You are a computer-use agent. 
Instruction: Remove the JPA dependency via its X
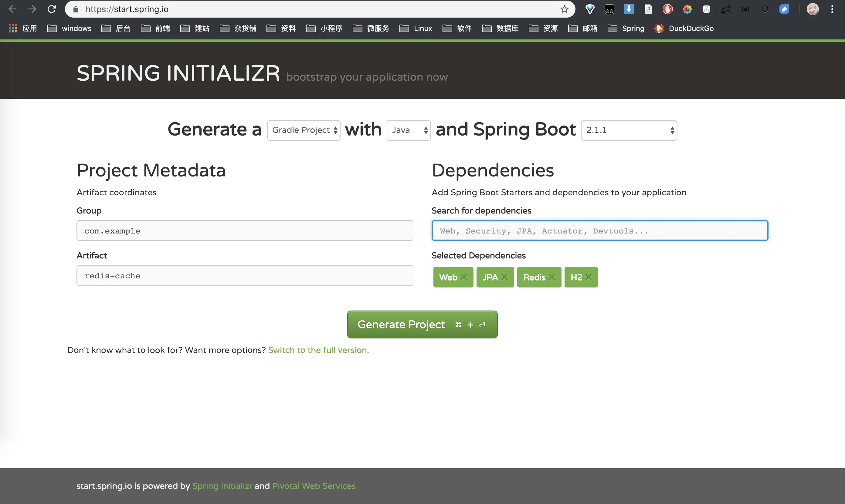(504, 277)
